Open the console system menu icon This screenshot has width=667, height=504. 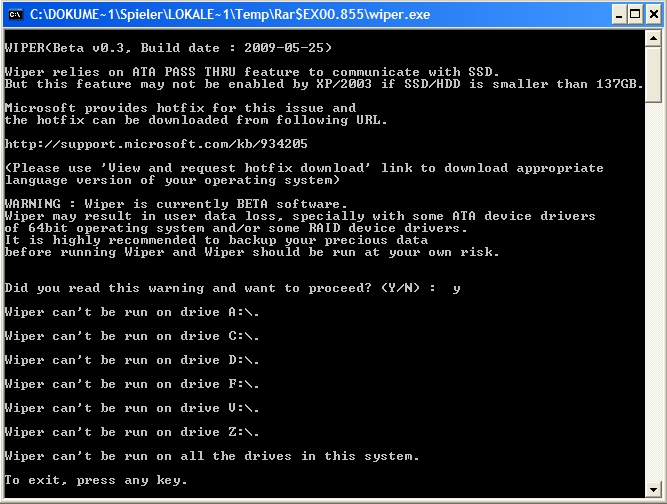16,14
